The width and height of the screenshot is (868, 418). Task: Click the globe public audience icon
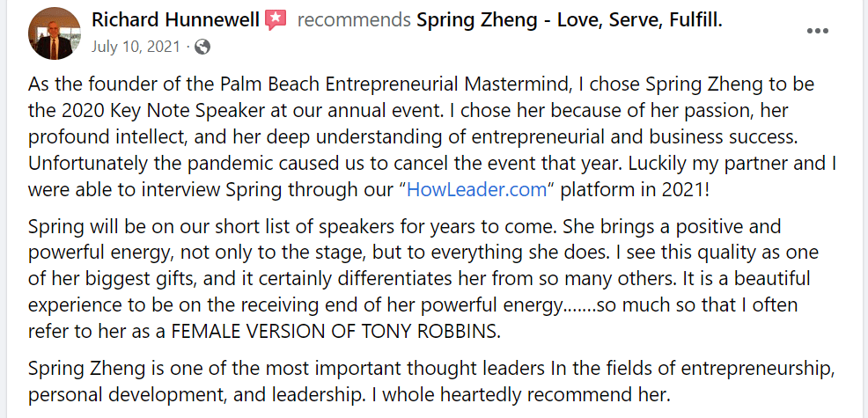(202, 45)
